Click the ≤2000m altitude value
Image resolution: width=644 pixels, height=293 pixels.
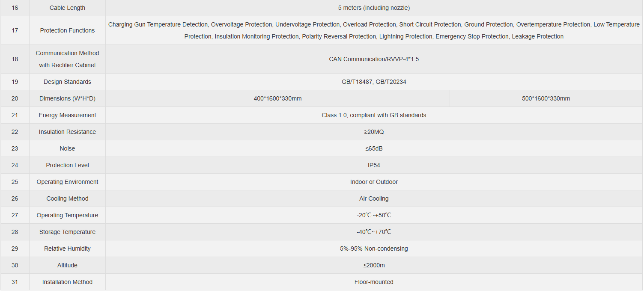374,265
